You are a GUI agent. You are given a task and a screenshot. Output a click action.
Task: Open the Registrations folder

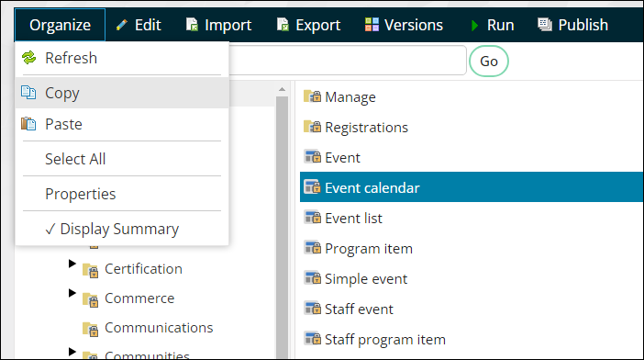pyautogui.click(x=366, y=128)
